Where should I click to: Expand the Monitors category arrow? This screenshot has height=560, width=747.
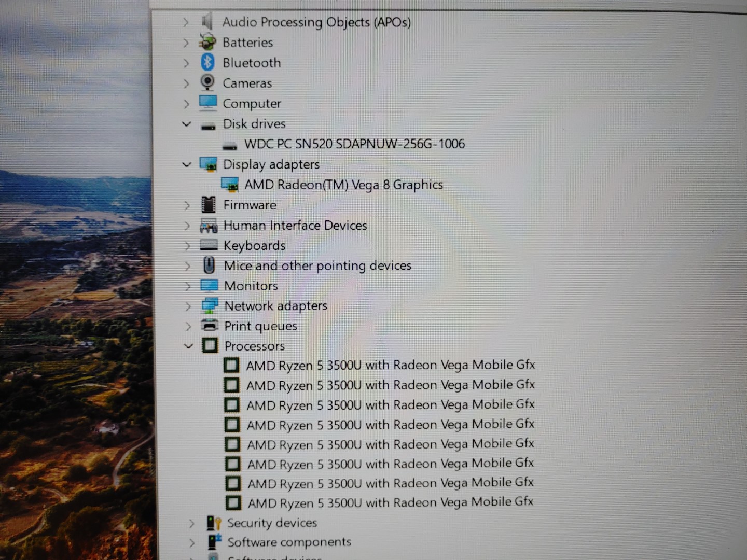coord(188,286)
